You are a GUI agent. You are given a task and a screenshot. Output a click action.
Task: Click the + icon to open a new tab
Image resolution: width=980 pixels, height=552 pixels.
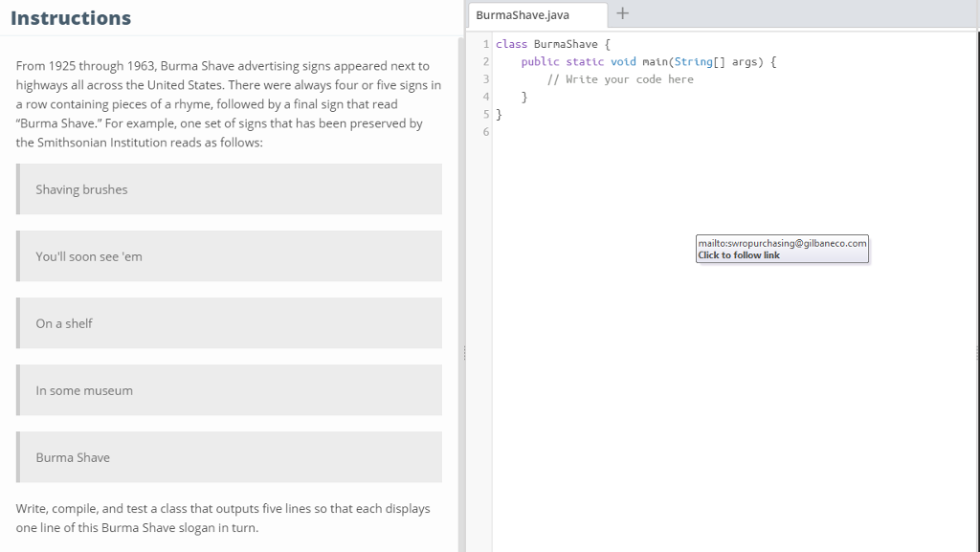(621, 14)
